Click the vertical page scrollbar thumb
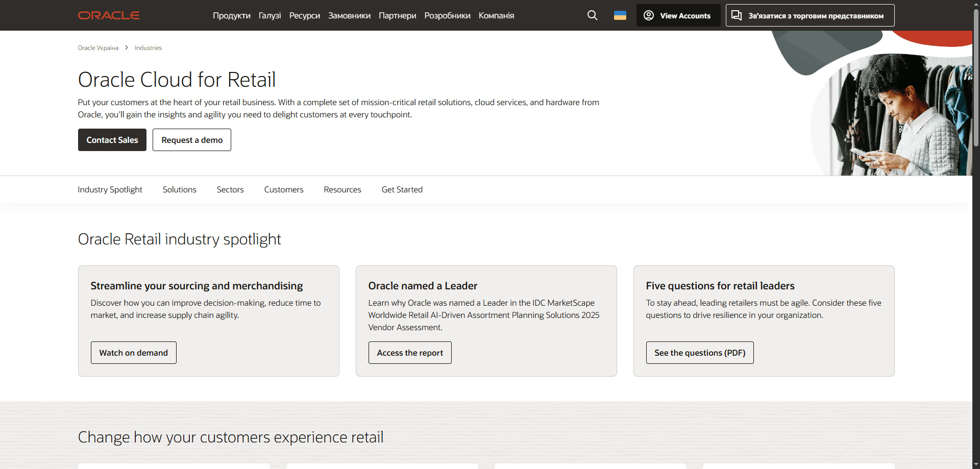980x469 pixels. coord(976,77)
